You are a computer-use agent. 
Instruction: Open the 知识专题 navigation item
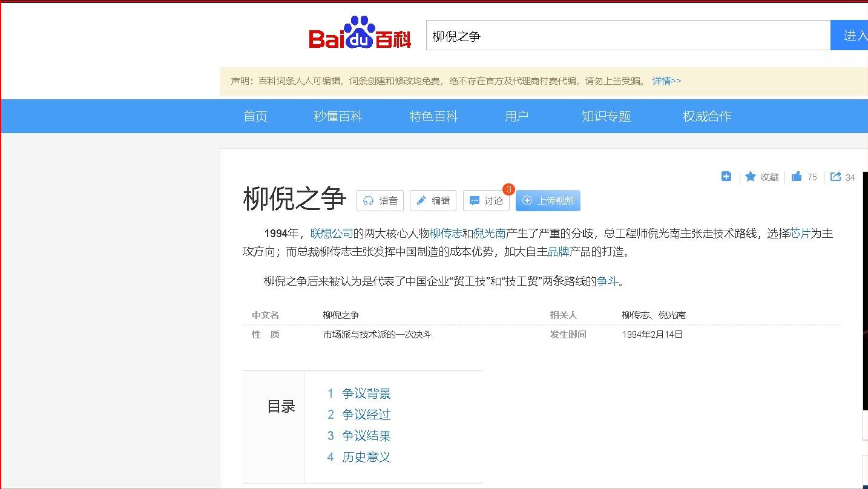point(605,116)
